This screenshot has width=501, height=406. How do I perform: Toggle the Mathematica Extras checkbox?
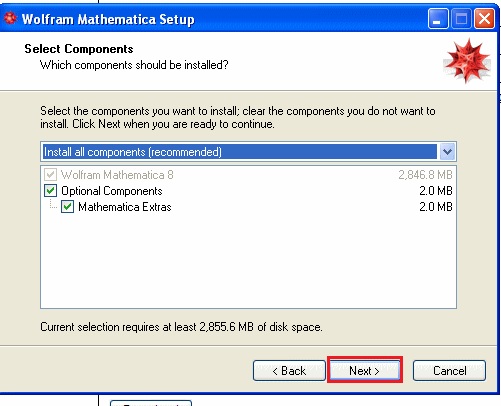67,207
